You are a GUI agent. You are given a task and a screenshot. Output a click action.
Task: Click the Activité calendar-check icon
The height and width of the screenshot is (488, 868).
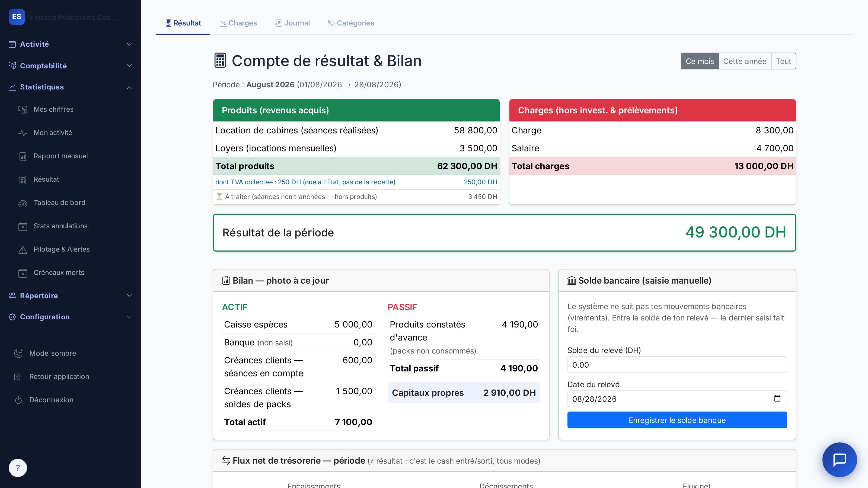12,44
